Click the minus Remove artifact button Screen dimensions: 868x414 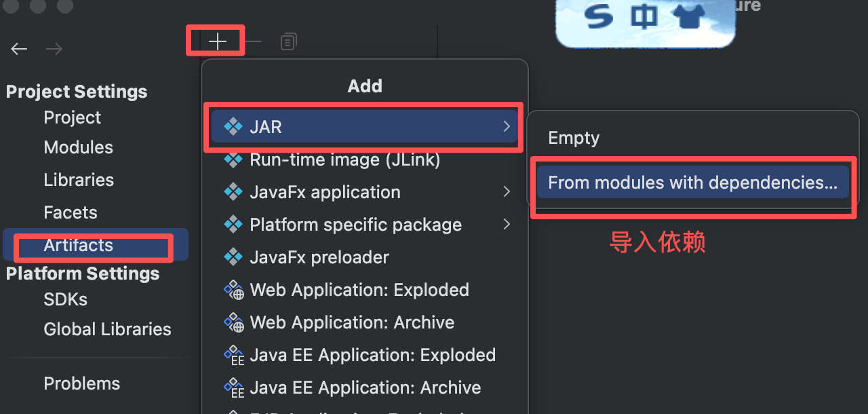252,42
